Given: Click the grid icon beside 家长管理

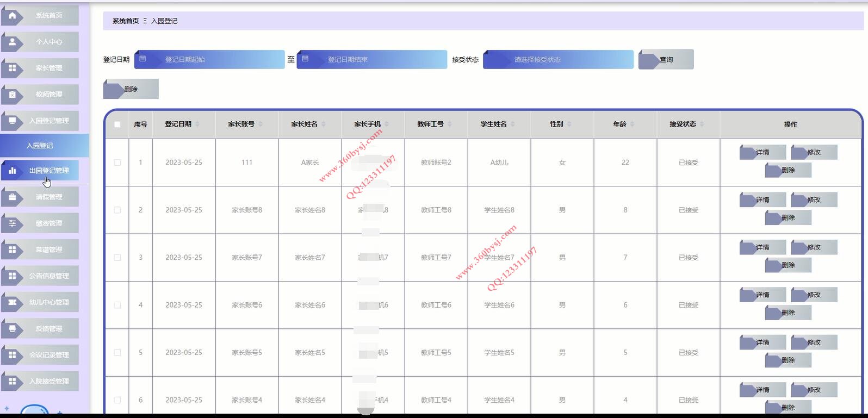Looking at the screenshot, I should pos(12,68).
